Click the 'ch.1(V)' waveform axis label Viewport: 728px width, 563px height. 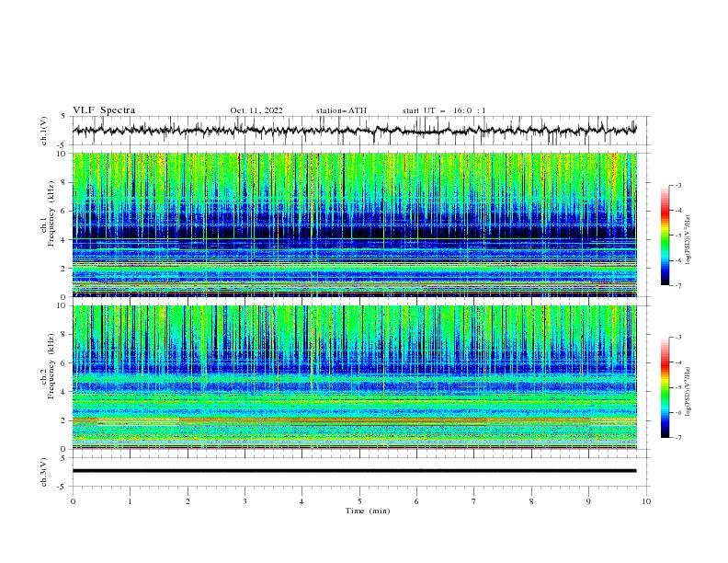44,131
